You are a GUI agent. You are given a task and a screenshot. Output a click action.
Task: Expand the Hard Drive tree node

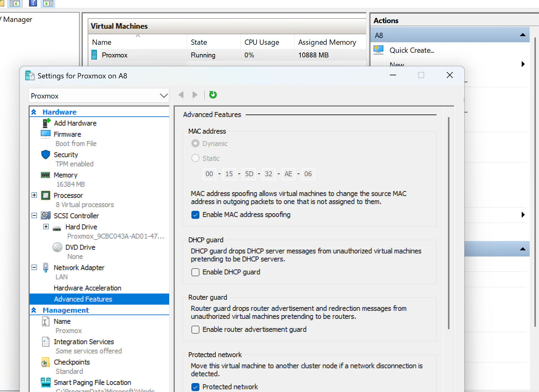click(x=46, y=227)
